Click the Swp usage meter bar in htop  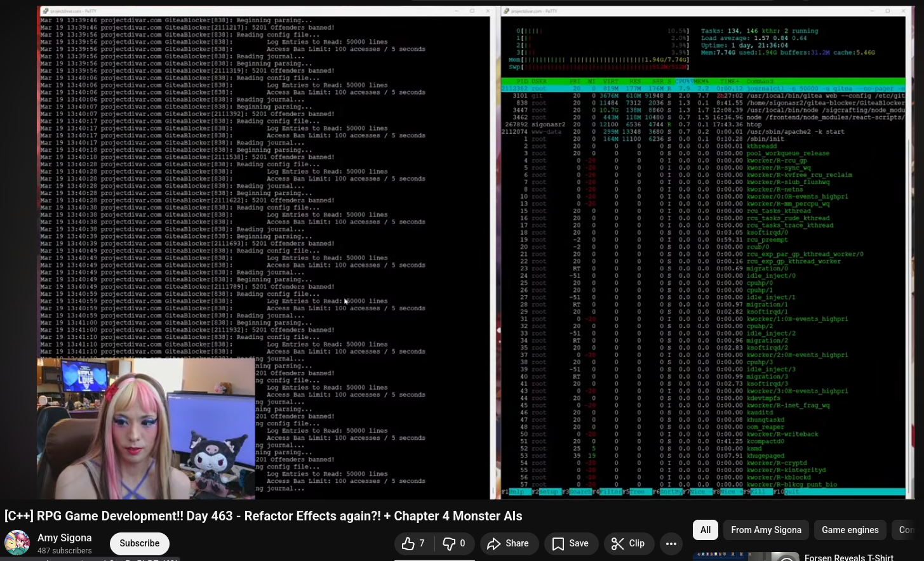point(599,67)
